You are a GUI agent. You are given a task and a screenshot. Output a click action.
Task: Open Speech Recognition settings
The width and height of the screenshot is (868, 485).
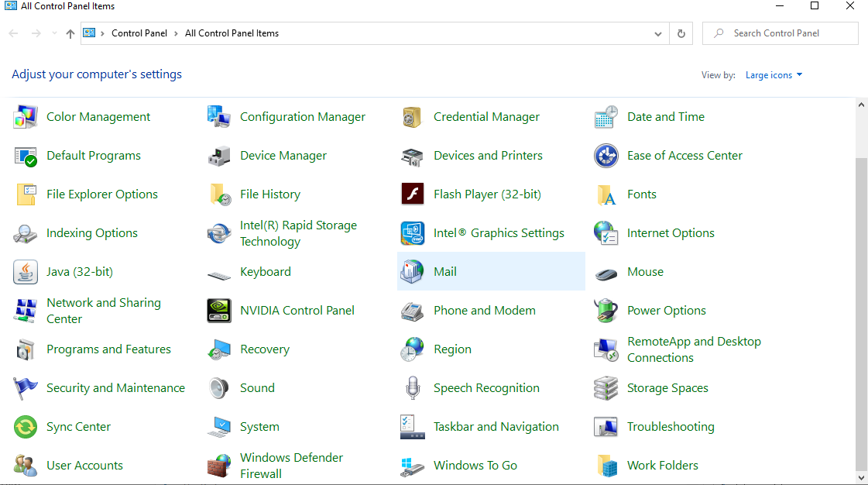486,387
